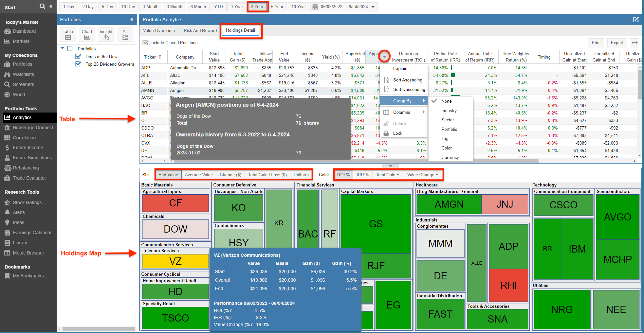
Task: Toggle the root Portfolios checkbox
Action: pyautogui.click(x=70, y=48)
